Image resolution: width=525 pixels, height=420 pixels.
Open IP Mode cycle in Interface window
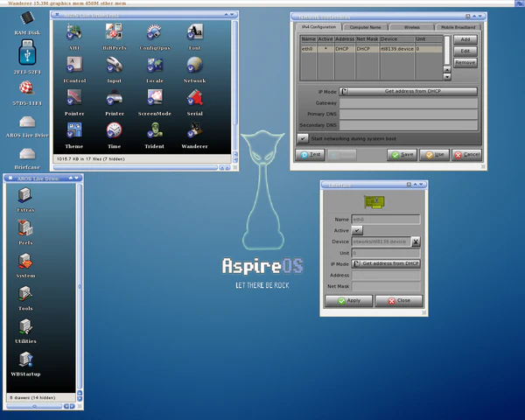[x=386, y=263]
